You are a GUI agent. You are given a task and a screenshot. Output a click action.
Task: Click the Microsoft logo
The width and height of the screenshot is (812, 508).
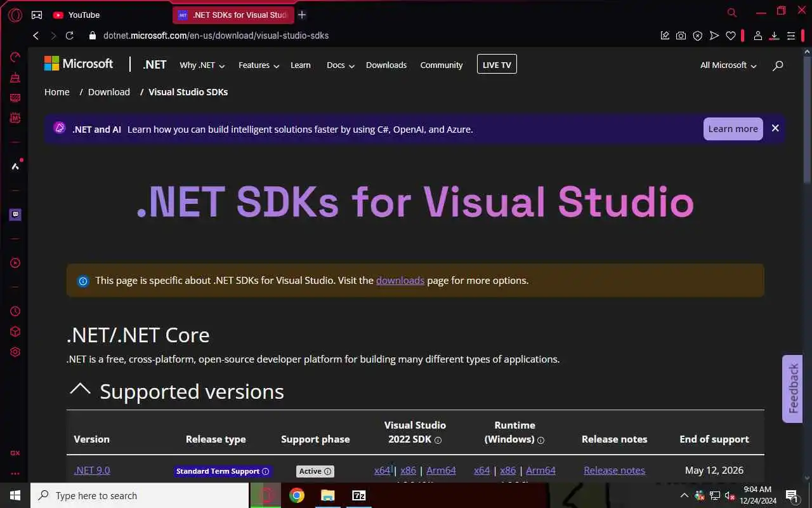tap(79, 63)
